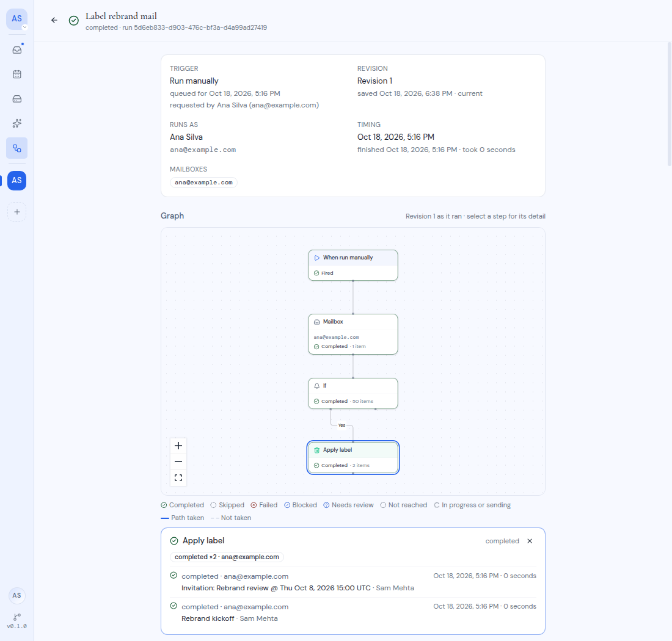Click the 'Failed' legend entry
This screenshot has height=641, width=672.
(264, 505)
